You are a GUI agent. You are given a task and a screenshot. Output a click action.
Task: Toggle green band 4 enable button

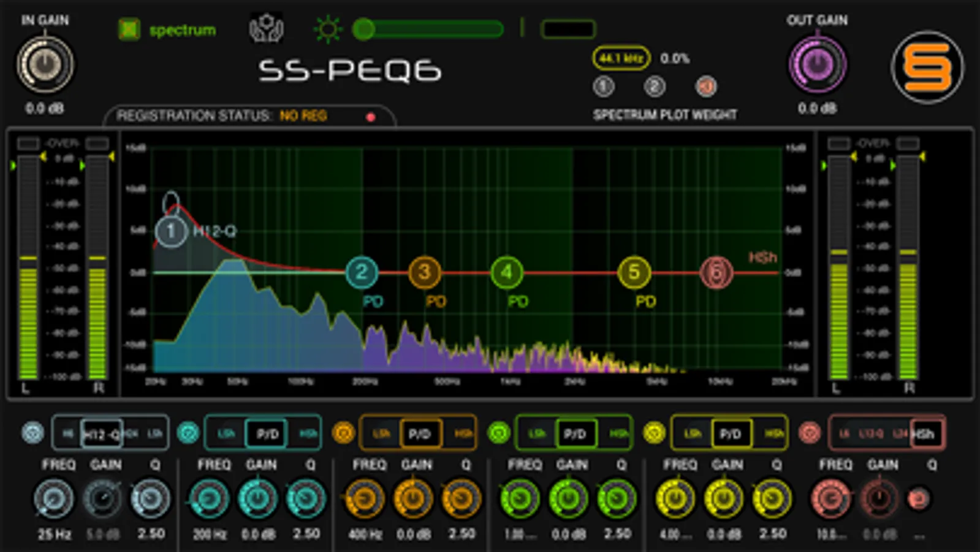tap(499, 433)
